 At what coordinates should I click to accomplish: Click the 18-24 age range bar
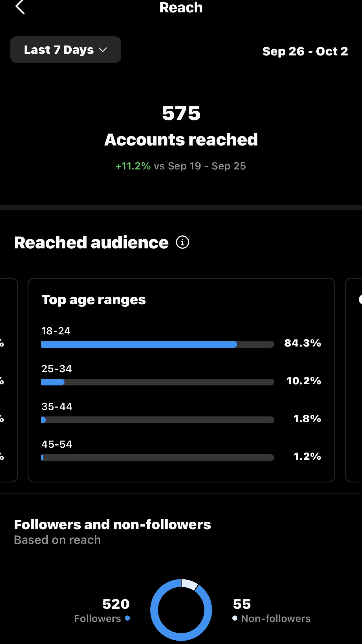(x=157, y=344)
